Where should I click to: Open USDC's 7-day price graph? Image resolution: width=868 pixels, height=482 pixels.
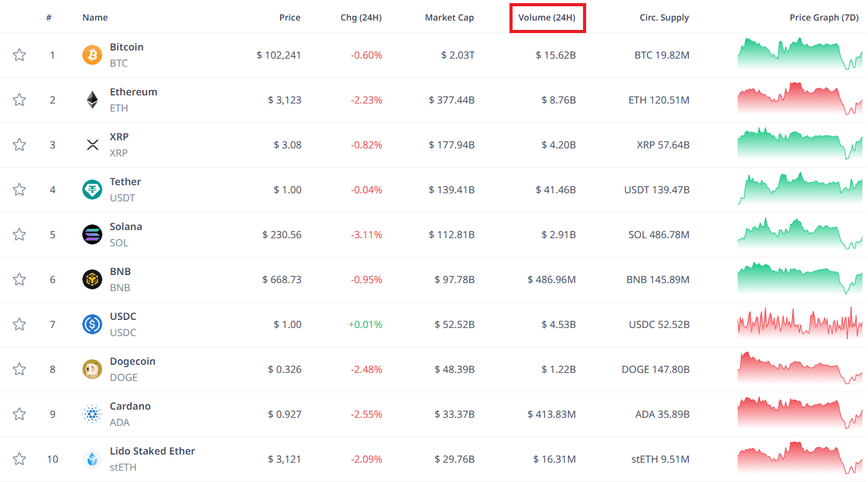pos(800,323)
